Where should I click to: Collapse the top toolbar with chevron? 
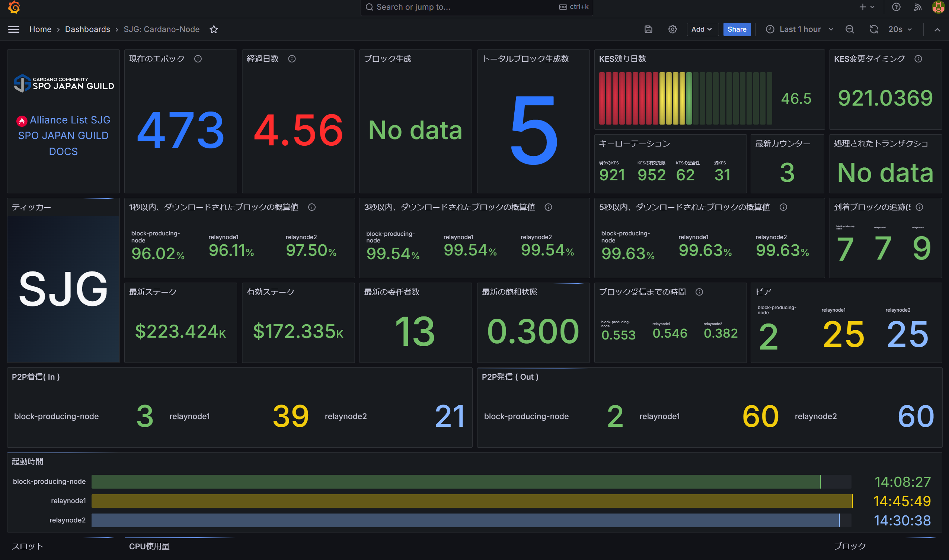[937, 29]
